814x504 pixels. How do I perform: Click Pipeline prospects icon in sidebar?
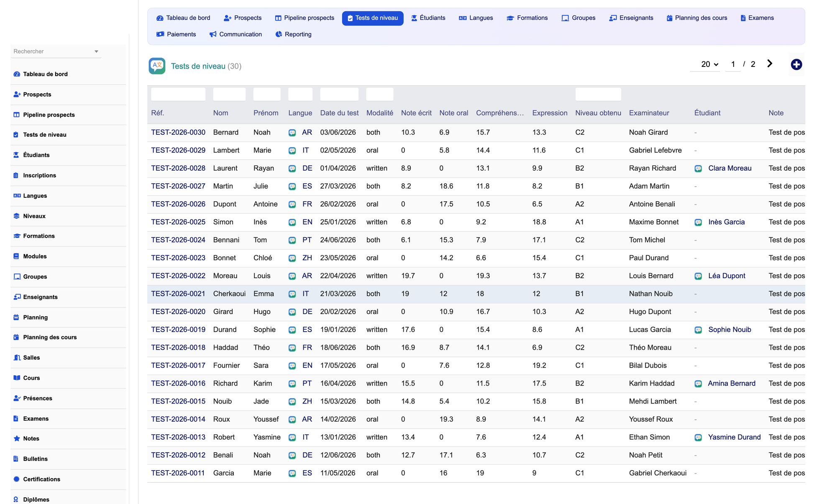click(x=17, y=115)
